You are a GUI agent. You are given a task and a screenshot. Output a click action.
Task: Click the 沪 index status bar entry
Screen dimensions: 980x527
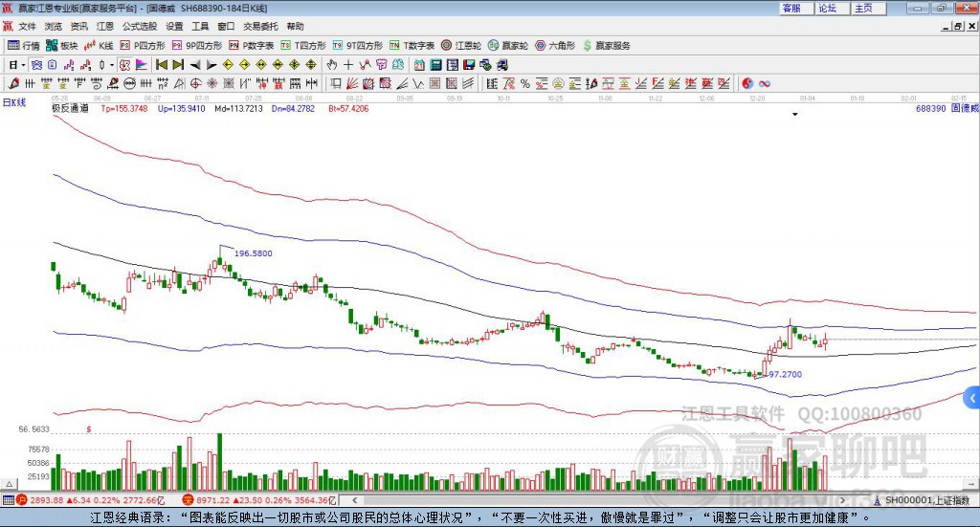click(x=93, y=500)
